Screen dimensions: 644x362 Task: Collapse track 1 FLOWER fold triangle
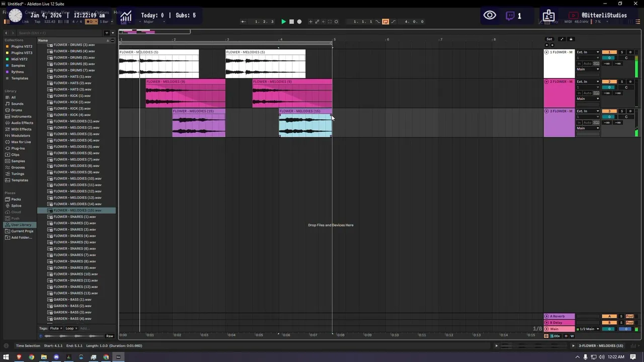pyautogui.click(x=547, y=52)
